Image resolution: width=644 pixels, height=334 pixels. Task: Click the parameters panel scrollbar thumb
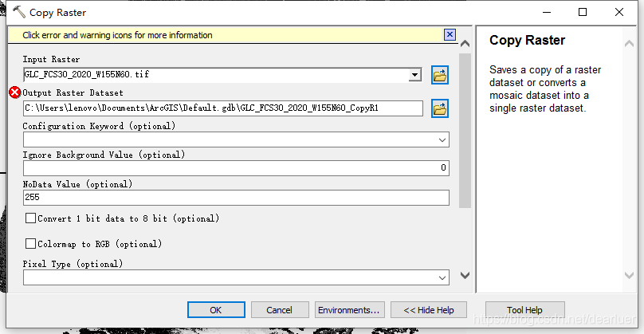[x=465, y=131]
